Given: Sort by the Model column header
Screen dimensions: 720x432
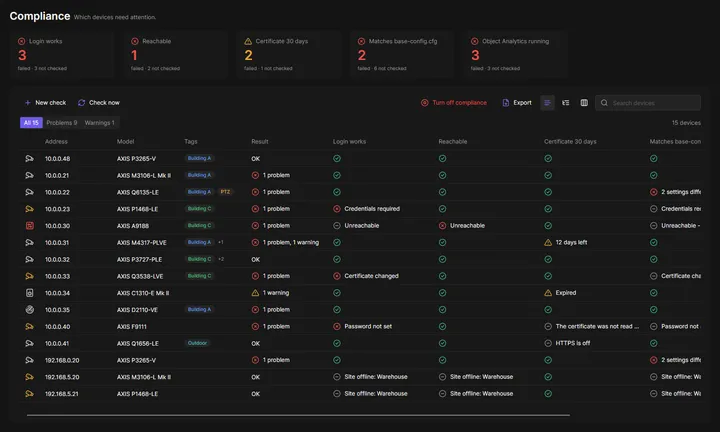Looking at the screenshot, I should 125,141.
